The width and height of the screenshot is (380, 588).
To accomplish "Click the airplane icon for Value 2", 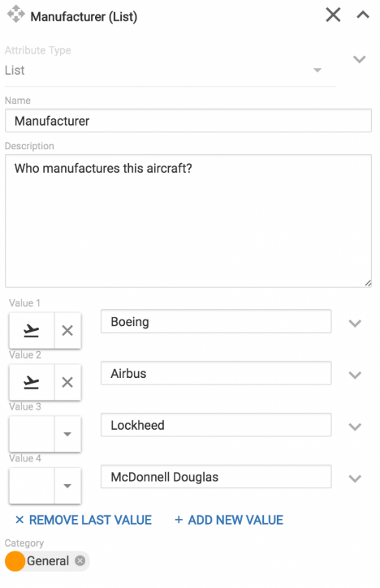I will pyautogui.click(x=32, y=382).
